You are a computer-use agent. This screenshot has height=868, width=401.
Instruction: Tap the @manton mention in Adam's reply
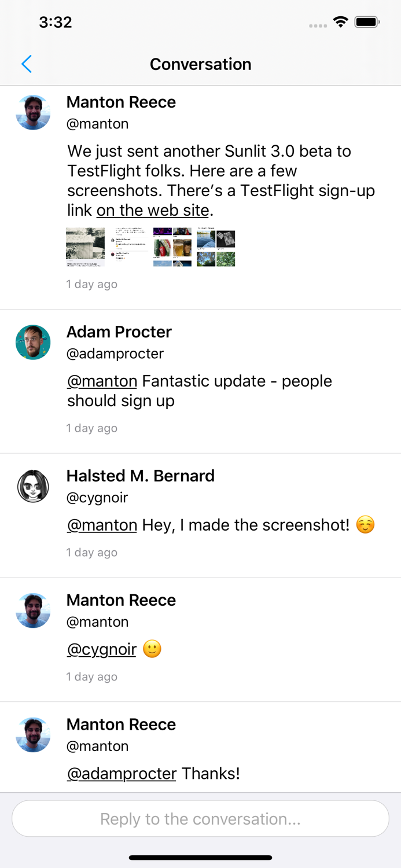(x=102, y=381)
